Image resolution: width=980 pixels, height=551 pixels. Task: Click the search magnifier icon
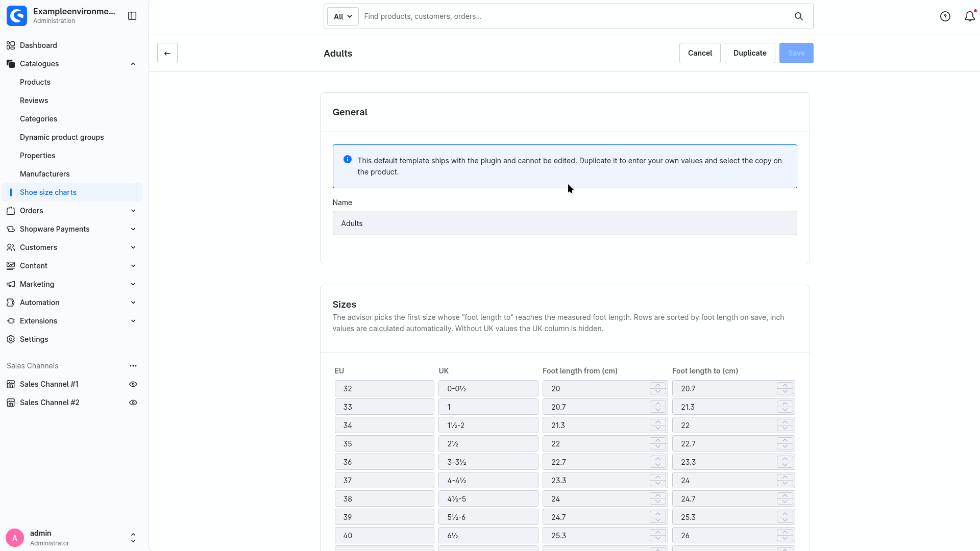tap(799, 16)
